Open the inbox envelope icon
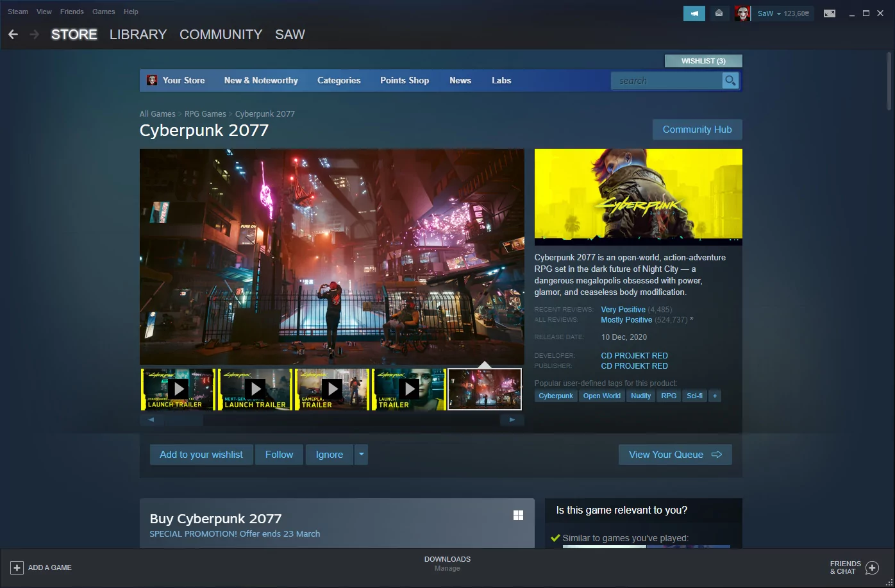This screenshot has width=895, height=588. click(x=719, y=13)
